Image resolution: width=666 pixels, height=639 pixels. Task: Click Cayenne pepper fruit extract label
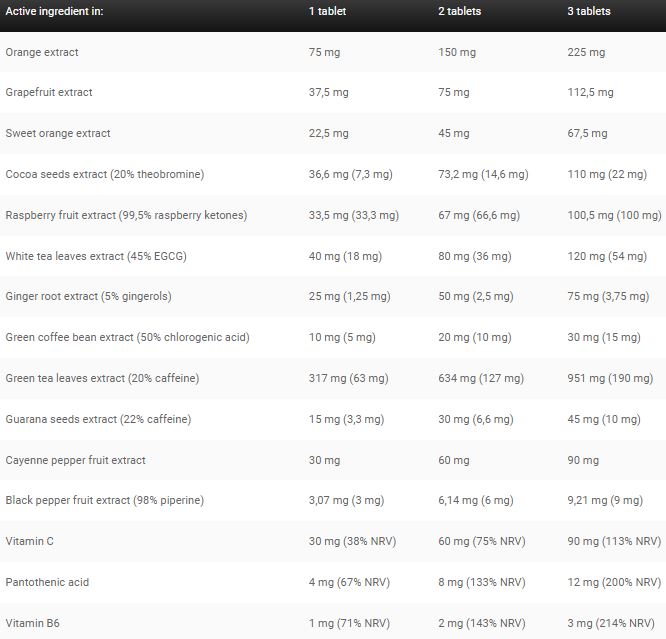75,460
